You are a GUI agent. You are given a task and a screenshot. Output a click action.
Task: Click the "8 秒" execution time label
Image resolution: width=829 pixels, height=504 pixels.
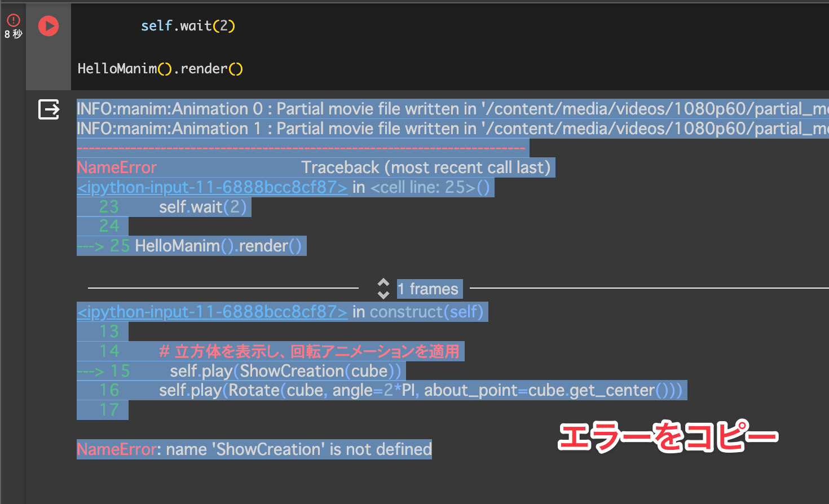coord(13,34)
